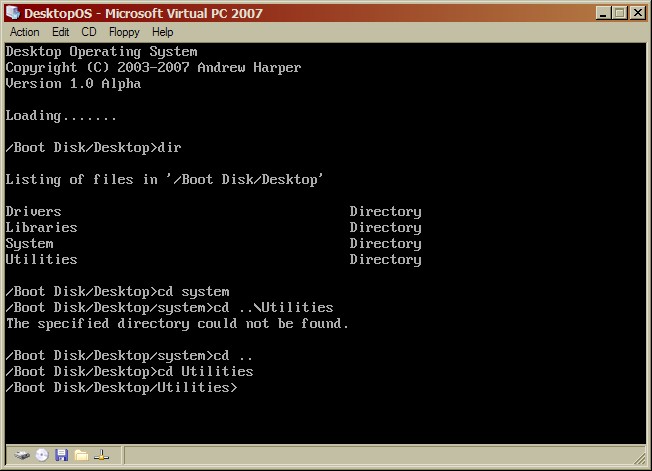The width and height of the screenshot is (652, 471).
Task: Click the 'Listing of files in' line
Action: click(x=164, y=179)
